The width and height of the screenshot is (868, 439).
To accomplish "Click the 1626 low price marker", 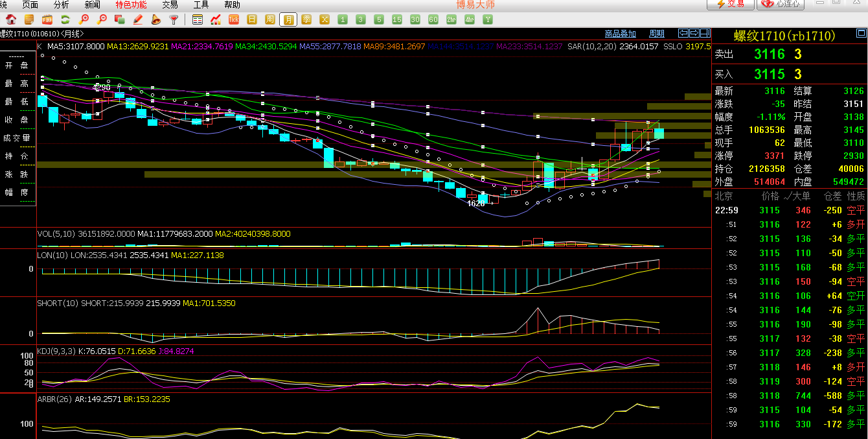I will pos(476,204).
